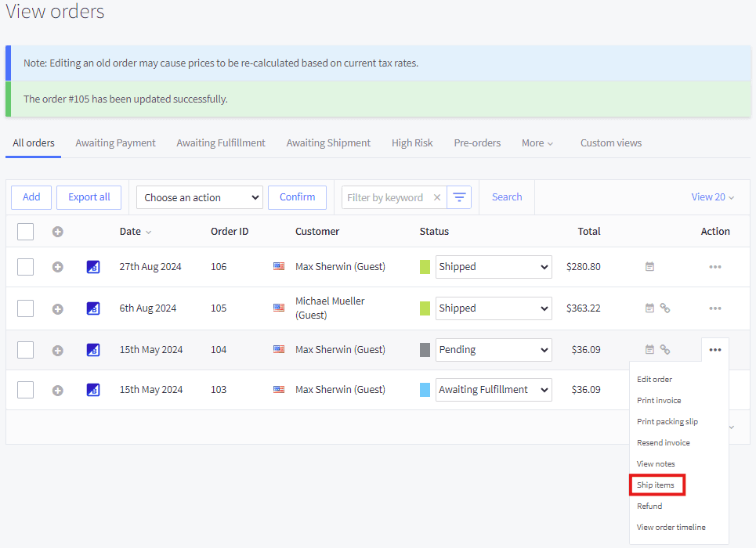Open notes icon for order 105
The image size is (756, 548).
pyautogui.click(x=650, y=308)
